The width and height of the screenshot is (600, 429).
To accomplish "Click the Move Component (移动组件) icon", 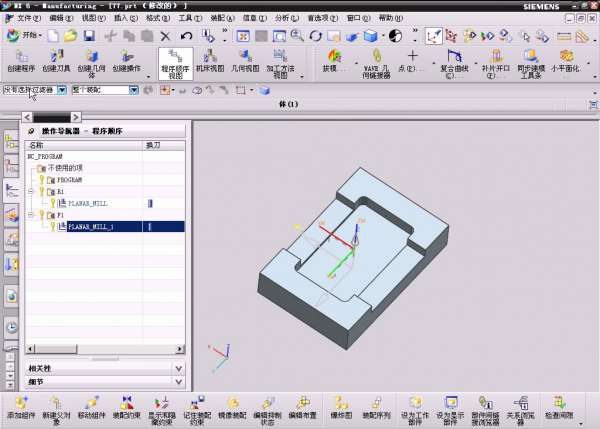I will [91, 407].
